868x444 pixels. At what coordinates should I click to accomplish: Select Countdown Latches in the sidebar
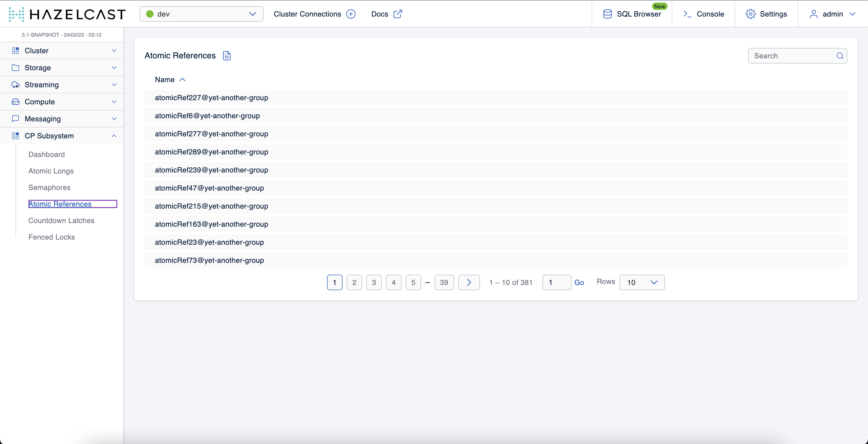pos(61,220)
